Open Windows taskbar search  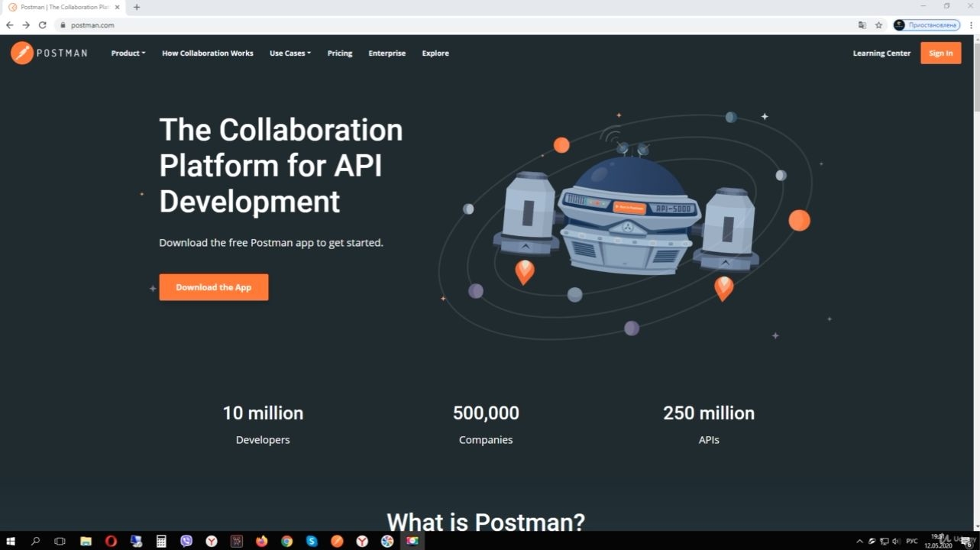[35, 541]
